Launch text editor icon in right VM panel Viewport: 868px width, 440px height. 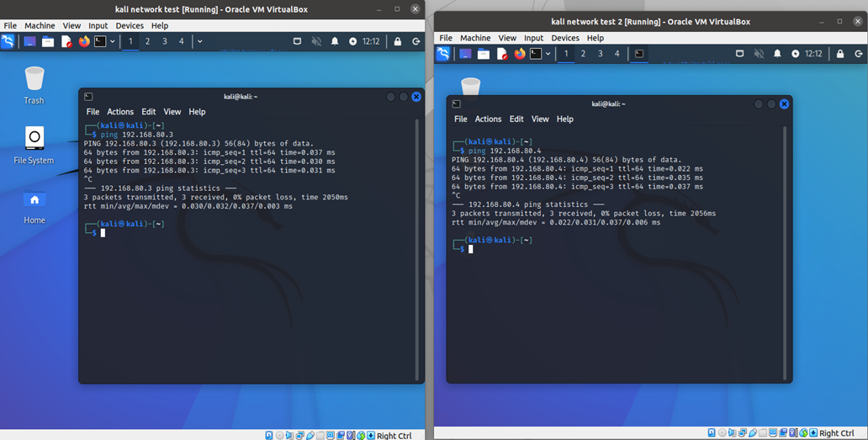pos(501,54)
